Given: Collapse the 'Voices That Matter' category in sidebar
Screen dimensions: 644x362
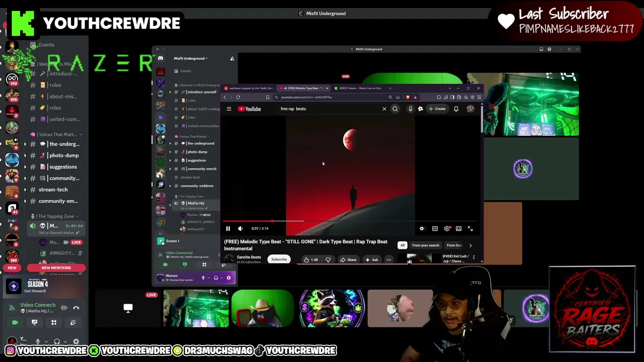Looking at the screenshot, I should [x=57, y=135].
